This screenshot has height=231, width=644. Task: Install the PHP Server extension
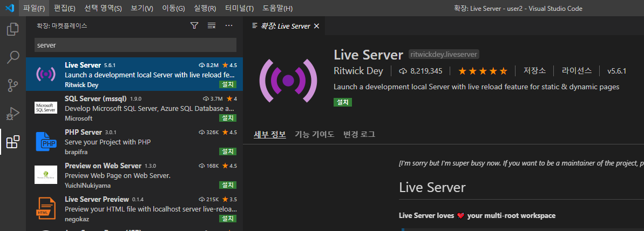coord(228,151)
